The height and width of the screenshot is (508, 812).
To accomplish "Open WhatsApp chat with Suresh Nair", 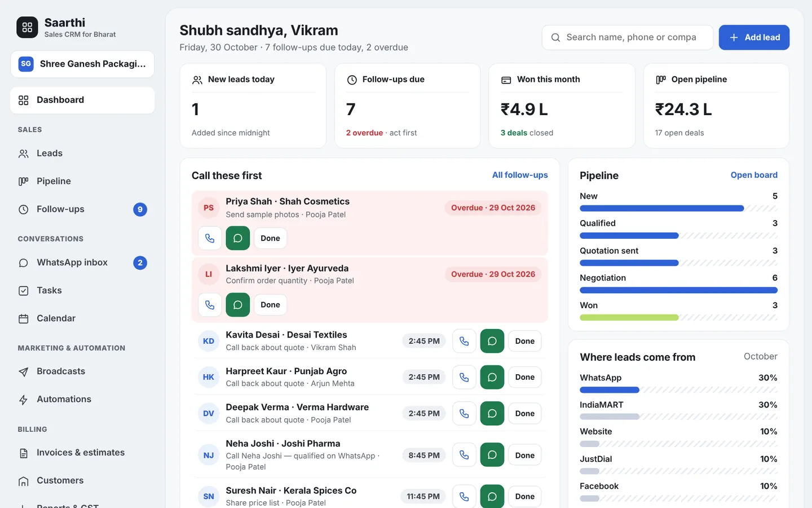I will coord(492,497).
